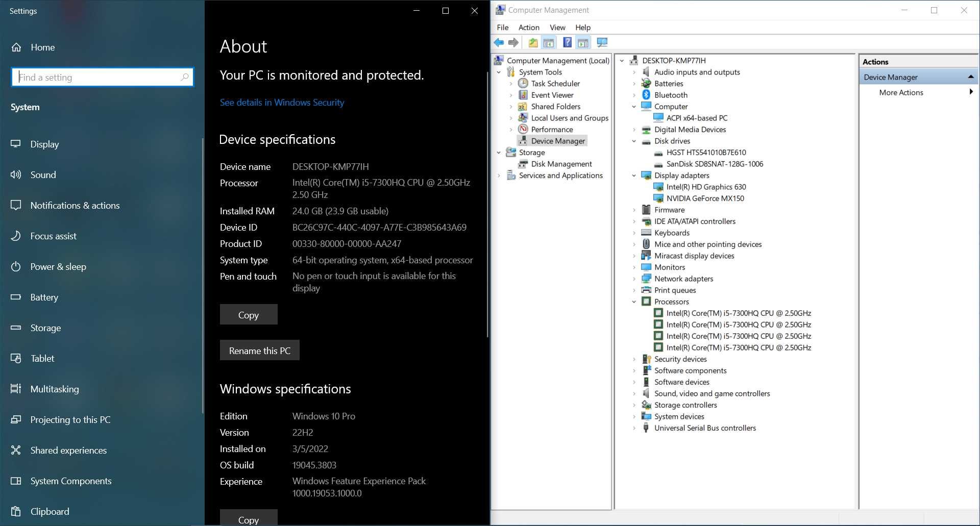Click the Power & sleep icon
The width and height of the screenshot is (980, 526).
(x=16, y=266)
